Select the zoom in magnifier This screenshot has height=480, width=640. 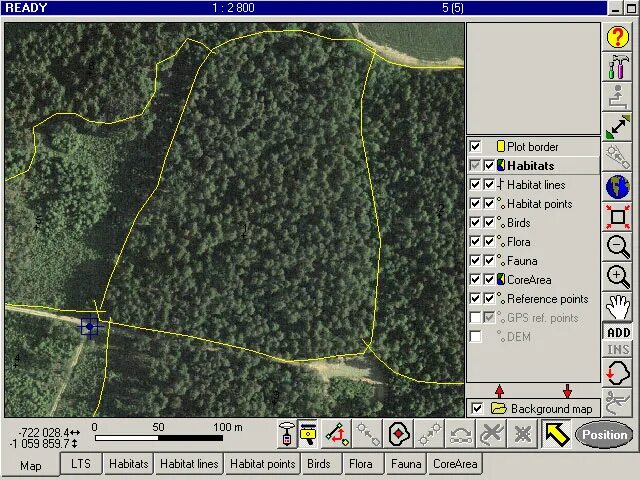pos(618,276)
